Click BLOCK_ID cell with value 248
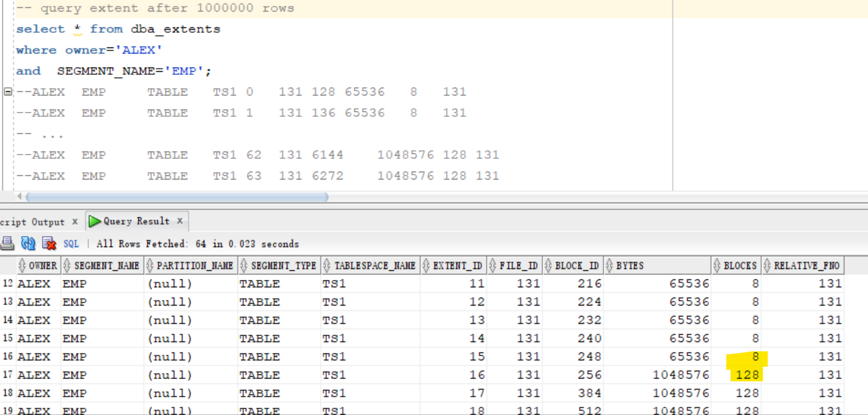The image size is (868, 415). click(573, 357)
